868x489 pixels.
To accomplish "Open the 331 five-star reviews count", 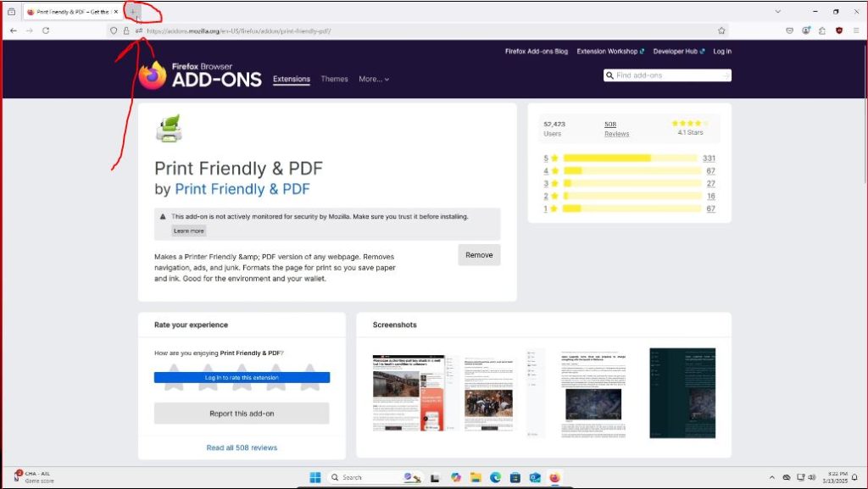I will pos(709,158).
